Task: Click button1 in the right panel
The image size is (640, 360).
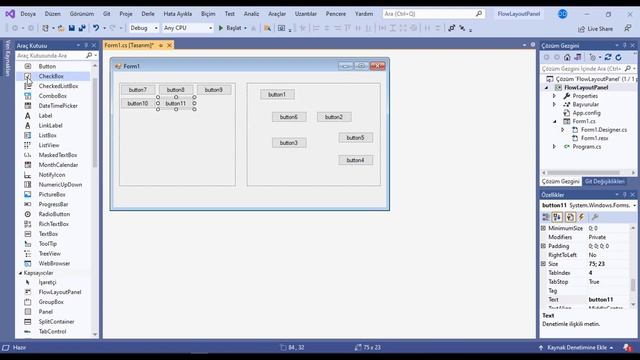Action: point(277,95)
